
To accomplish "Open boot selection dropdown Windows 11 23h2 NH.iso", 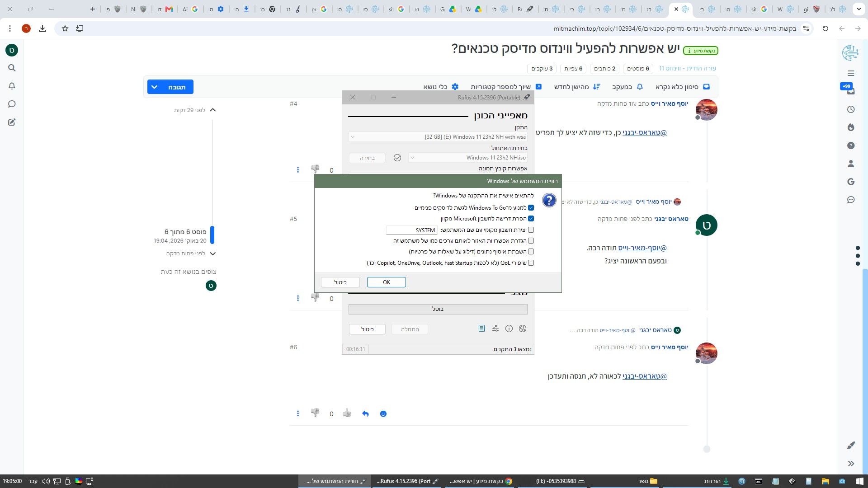I will click(x=468, y=158).
